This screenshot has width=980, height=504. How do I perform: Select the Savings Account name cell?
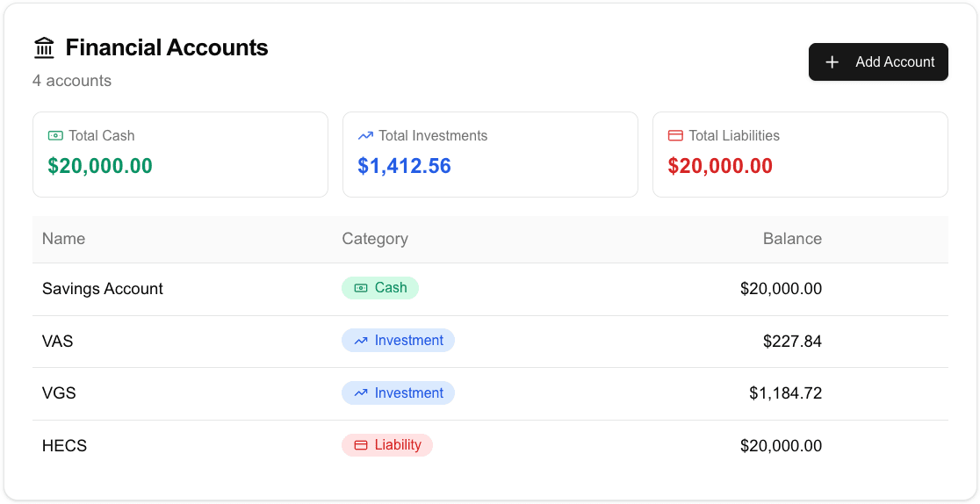click(103, 289)
